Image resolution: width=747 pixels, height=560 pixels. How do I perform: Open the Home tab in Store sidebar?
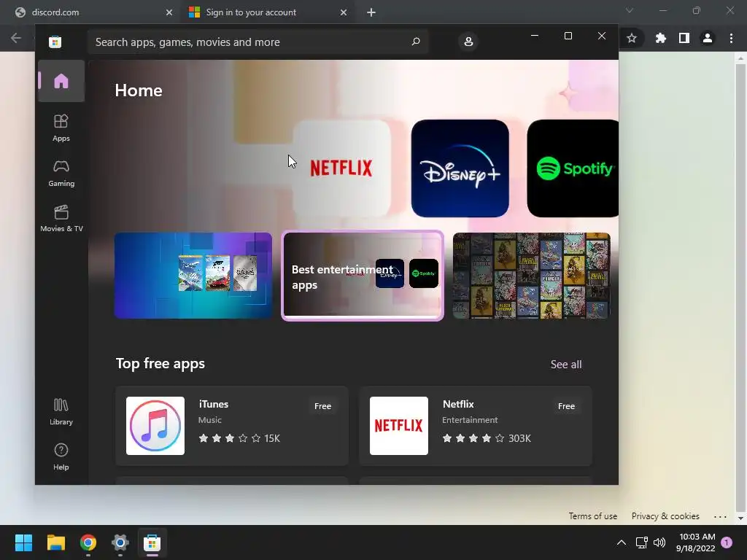61,81
